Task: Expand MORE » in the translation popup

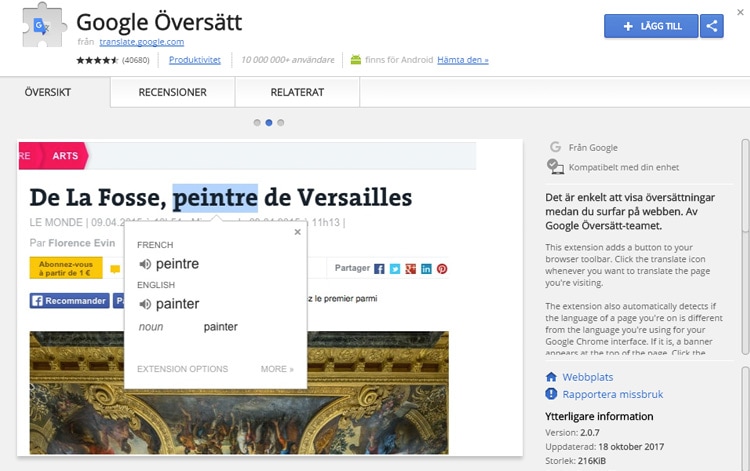Action: 277,369
